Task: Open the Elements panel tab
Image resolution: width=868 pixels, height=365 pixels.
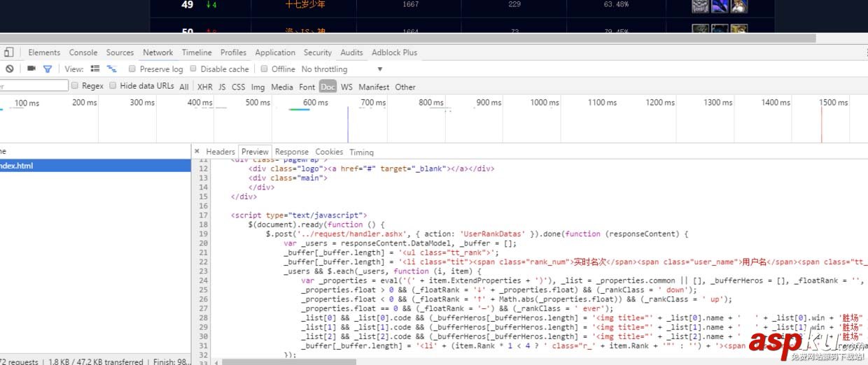Action: pos(44,52)
